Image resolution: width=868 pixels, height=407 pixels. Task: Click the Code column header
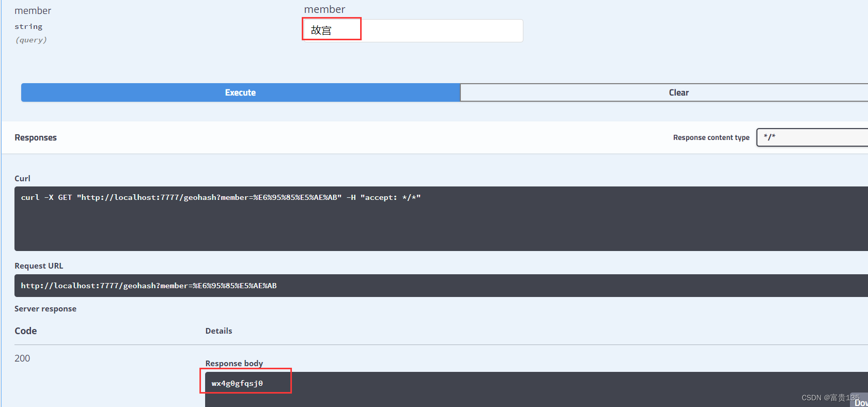[25, 331]
